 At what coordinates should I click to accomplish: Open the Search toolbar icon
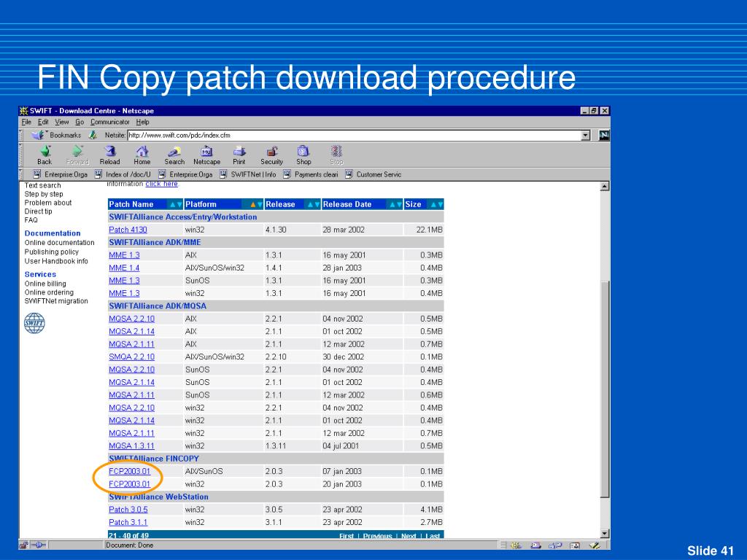point(174,155)
